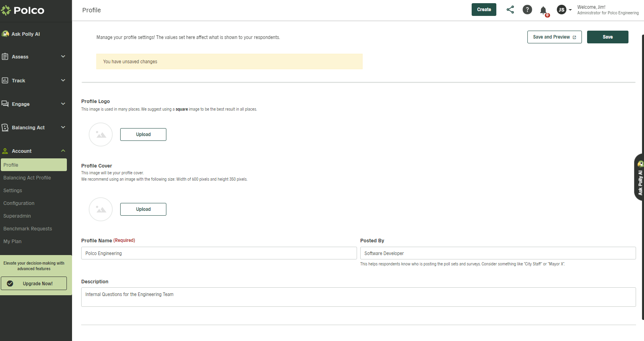Screen dimensions: 644x341
Task: Go to Settings in the Account menu
Action: [13, 191]
